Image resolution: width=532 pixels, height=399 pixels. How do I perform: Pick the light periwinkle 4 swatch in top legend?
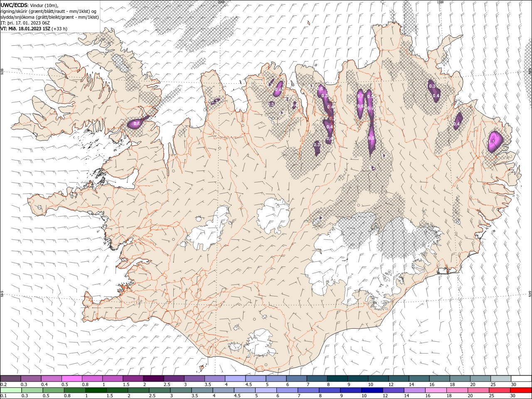click(235, 379)
